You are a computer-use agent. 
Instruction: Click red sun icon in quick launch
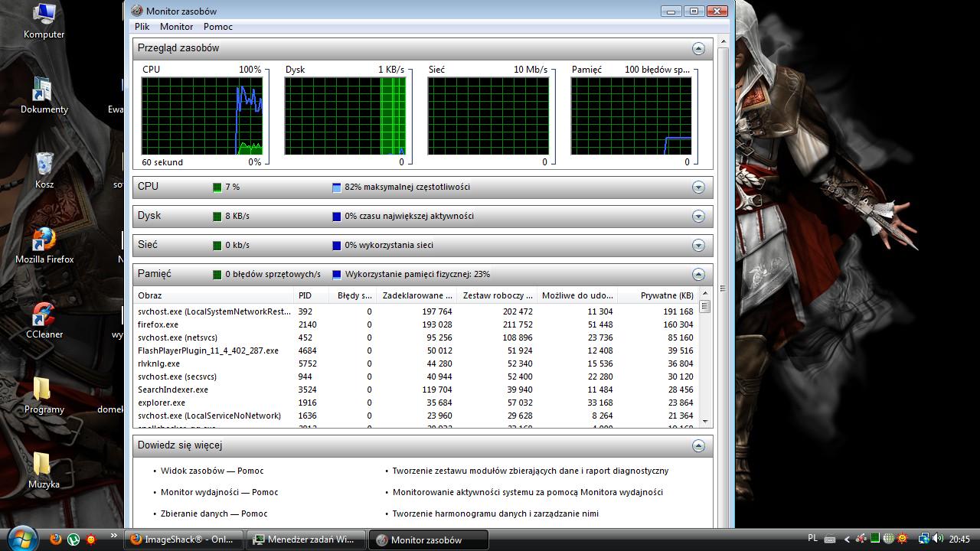(x=91, y=540)
